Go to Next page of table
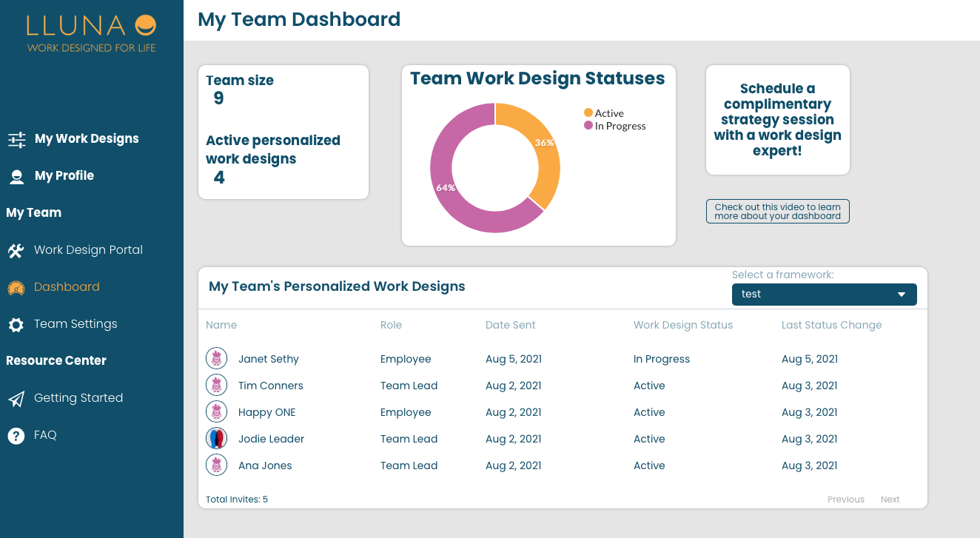This screenshot has width=980, height=538. pos(890,500)
